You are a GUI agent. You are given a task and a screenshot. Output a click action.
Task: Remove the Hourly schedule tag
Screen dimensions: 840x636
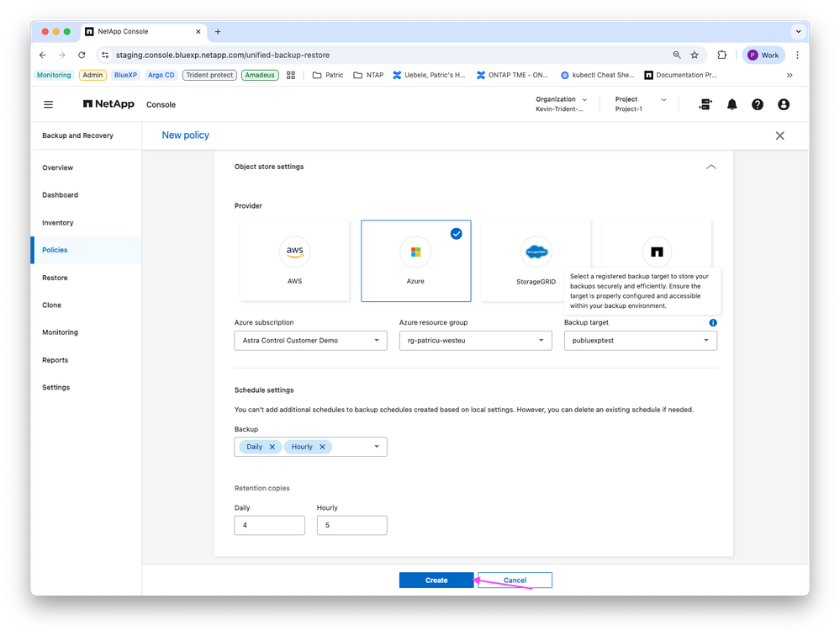point(322,447)
